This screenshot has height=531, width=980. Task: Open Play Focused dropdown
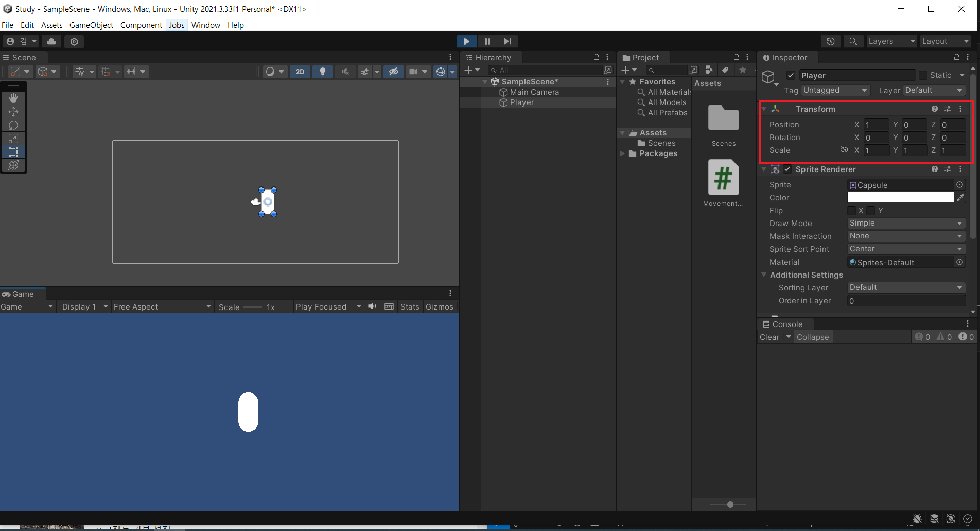coord(328,306)
